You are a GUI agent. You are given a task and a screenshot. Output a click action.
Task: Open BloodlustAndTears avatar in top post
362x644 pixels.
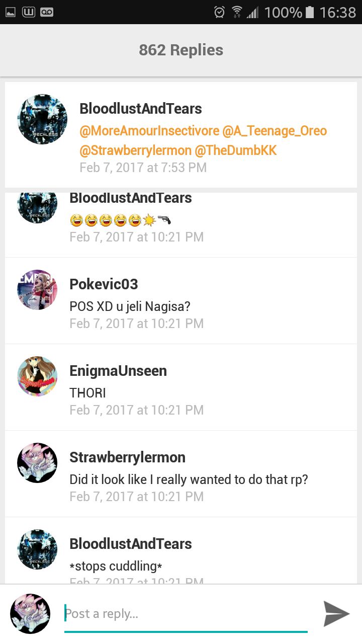[x=42, y=119]
